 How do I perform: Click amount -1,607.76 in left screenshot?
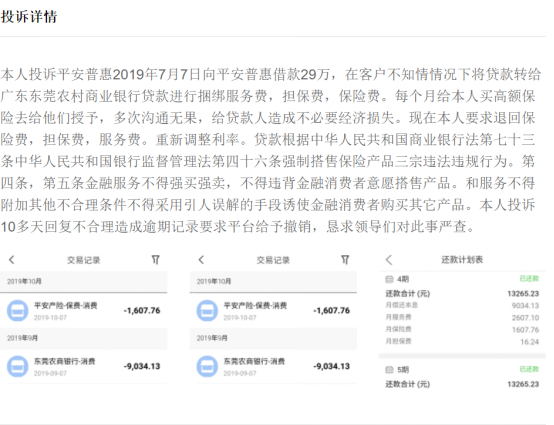point(142,311)
